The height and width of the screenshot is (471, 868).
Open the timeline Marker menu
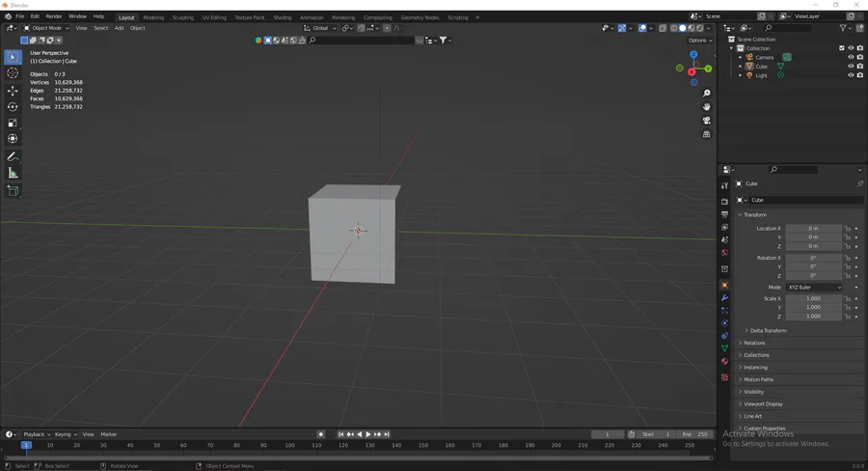pos(108,434)
